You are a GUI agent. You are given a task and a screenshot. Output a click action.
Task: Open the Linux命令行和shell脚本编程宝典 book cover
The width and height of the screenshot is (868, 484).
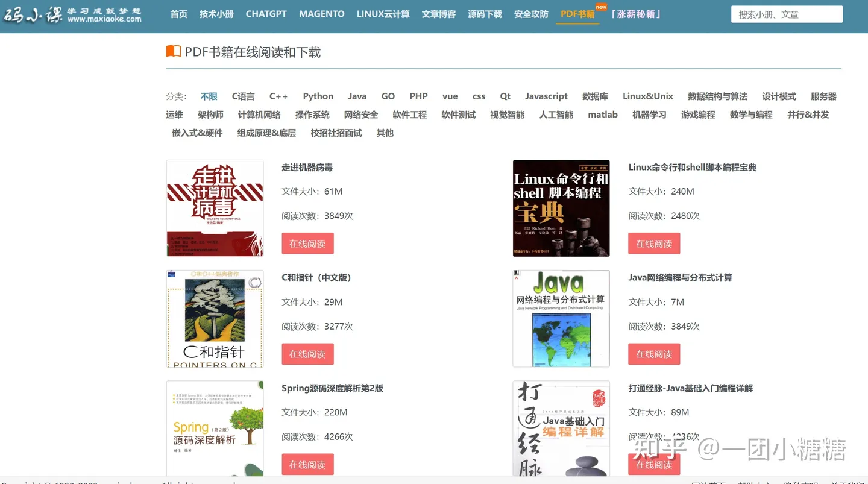coord(561,208)
